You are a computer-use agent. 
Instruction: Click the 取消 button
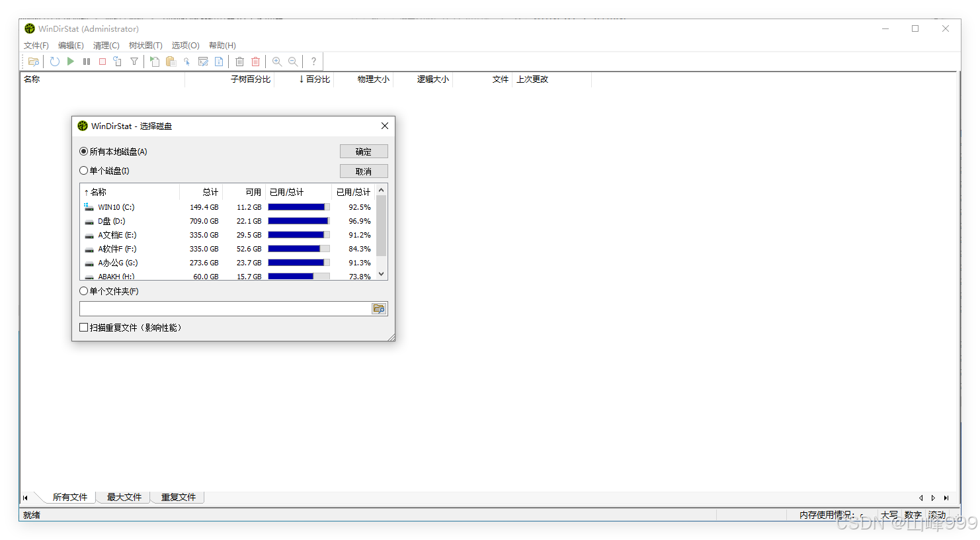pos(364,171)
